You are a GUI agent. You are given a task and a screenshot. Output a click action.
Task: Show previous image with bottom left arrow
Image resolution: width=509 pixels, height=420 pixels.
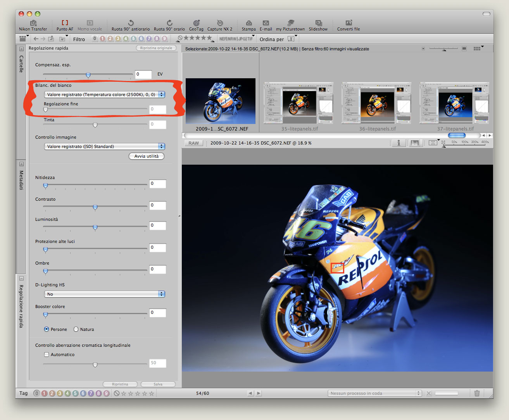250,393
